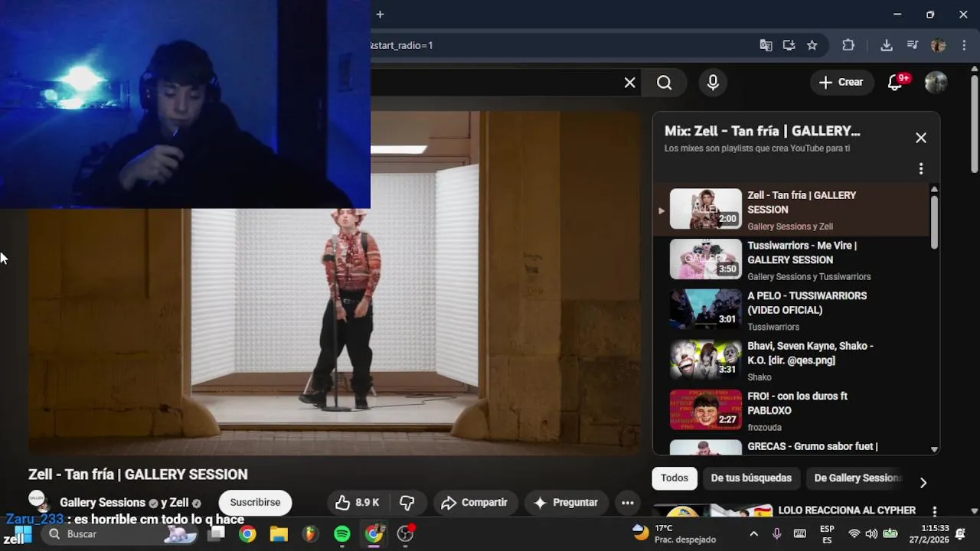980x551 pixels.
Task: Open YouTube notifications bell
Action: [x=895, y=83]
